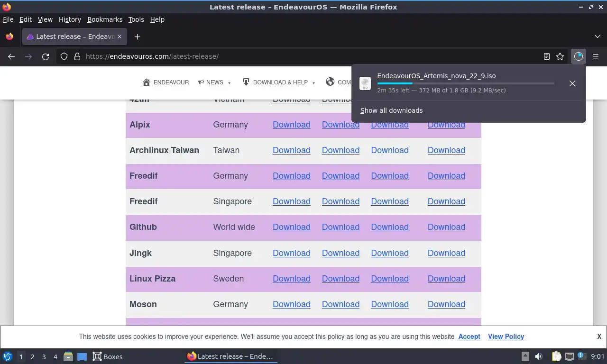The width and height of the screenshot is (607, 364).
Task: Click the Firefox Latest release taskbar entry
Action: tap(230, 356)
